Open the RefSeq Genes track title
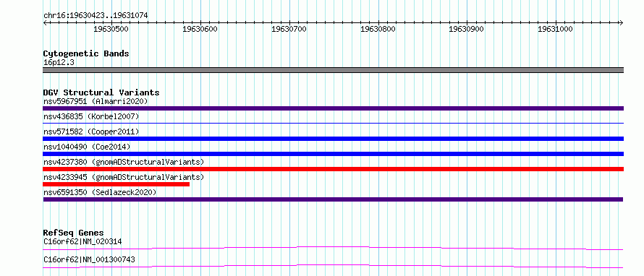 (74, 233)
